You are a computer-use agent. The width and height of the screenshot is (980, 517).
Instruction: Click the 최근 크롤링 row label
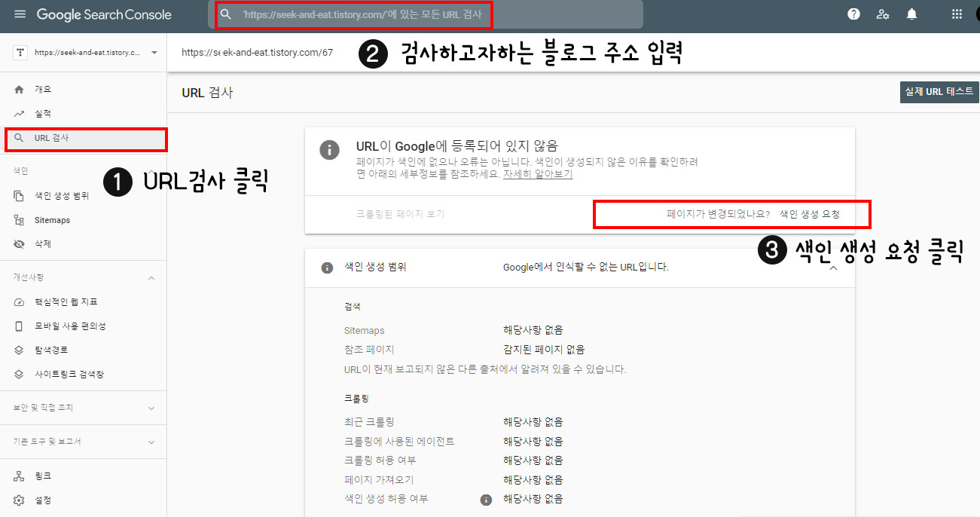tap(369, 422)
